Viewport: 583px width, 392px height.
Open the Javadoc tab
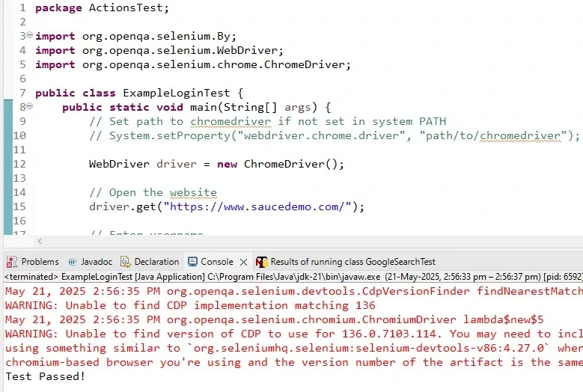point(90,262)
